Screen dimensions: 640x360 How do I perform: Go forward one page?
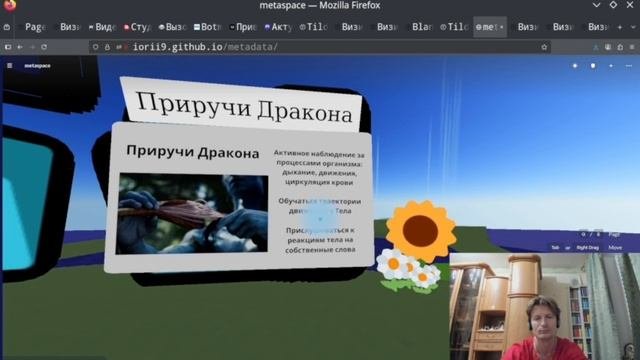(x=32, y=47)
